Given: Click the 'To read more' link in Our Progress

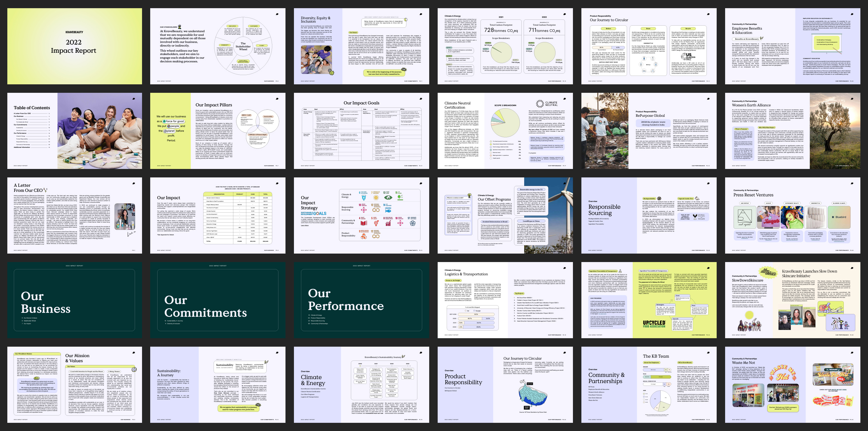Looking at the screenshot, I should [603, 314].
